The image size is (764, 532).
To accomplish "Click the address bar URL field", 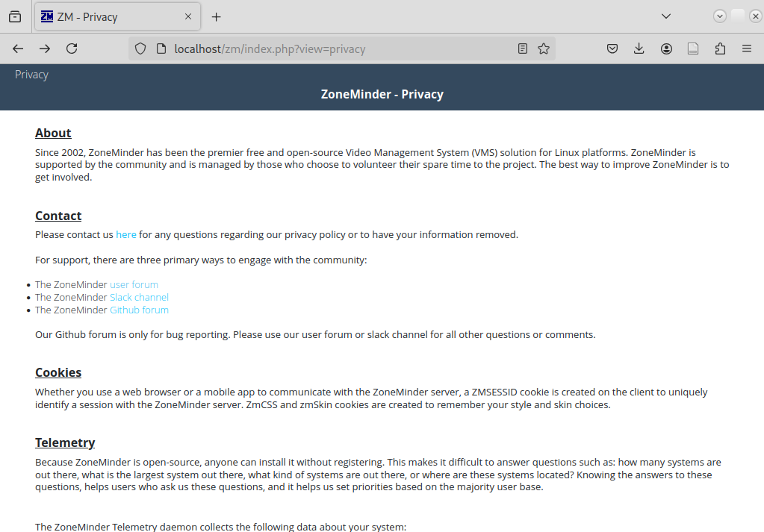I will (341, 48).
